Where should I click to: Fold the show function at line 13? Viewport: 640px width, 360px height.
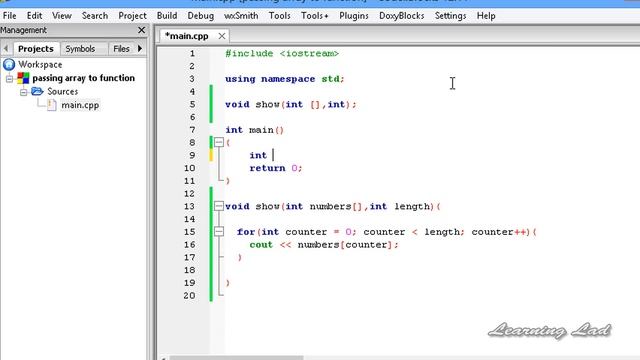click(x=219, y=206)
